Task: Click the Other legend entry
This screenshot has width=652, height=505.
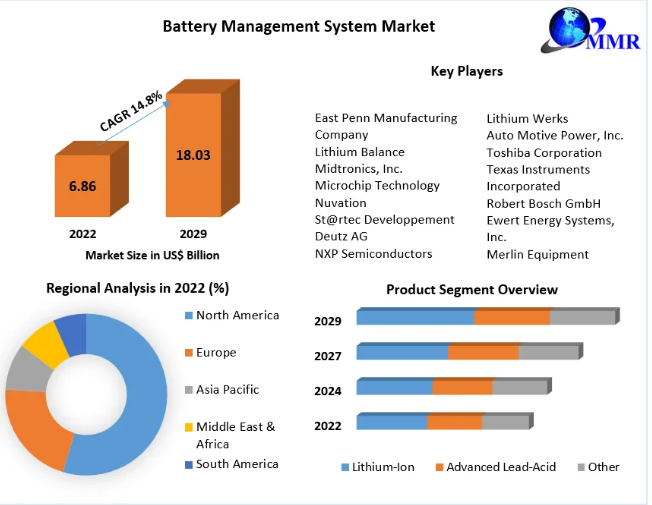Action: coord(598,467)
